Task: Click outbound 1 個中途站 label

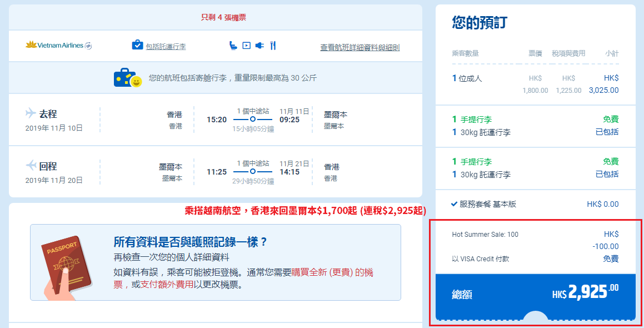Action: [253, 111]
